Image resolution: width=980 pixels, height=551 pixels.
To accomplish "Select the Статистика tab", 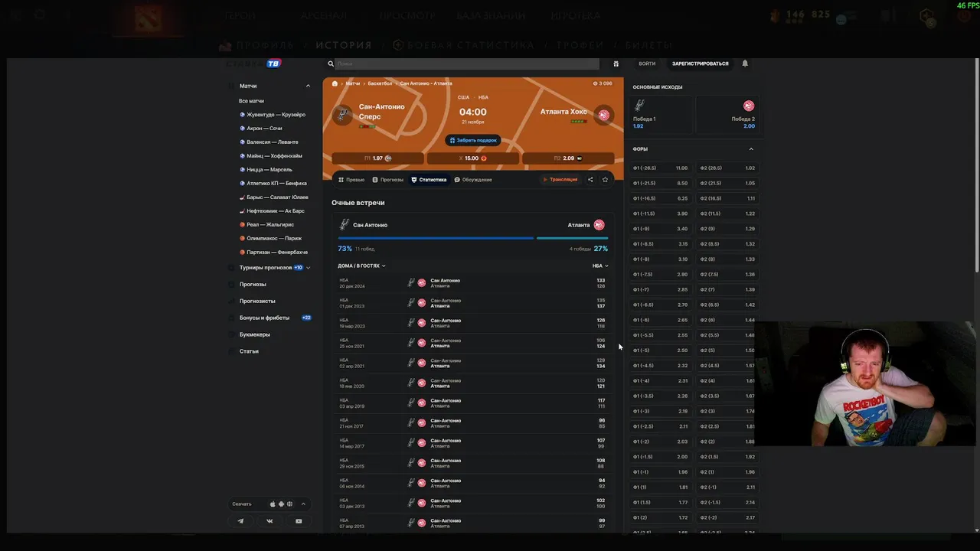I will [429, 180].
